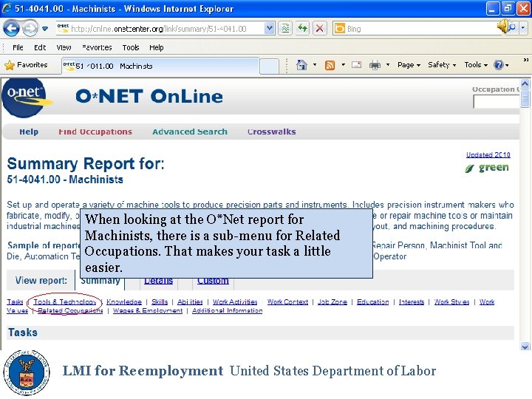Click the Department of Labor seal

pos(27,372)
